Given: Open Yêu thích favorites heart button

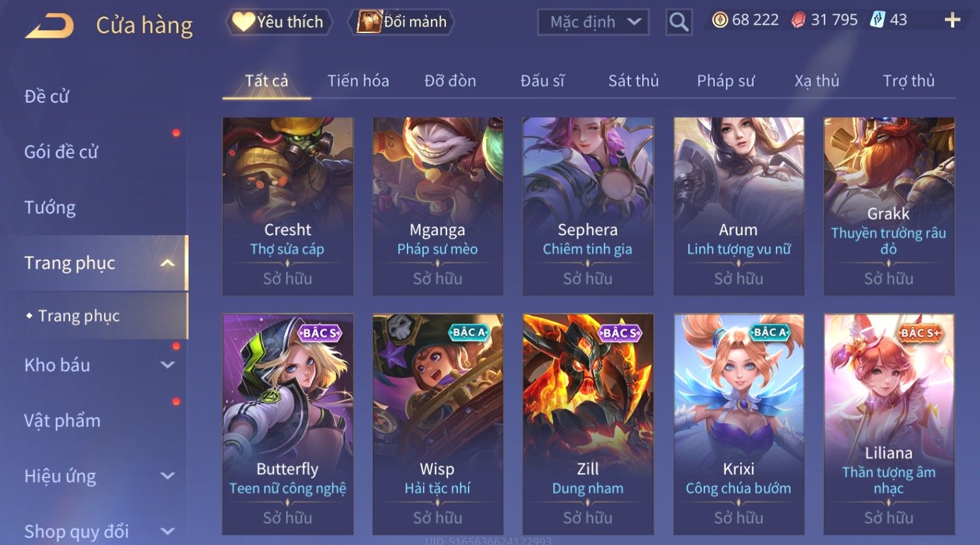Looking at the screenshot, I should pos(279,21).
